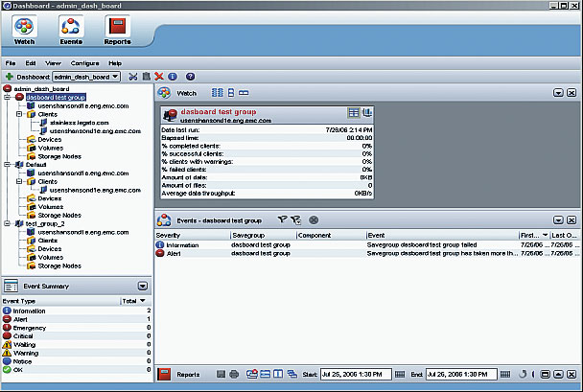Select Volumes under Default group
Image resolution: width=583 pixels, height=392 pixels.
click(51, 207)
